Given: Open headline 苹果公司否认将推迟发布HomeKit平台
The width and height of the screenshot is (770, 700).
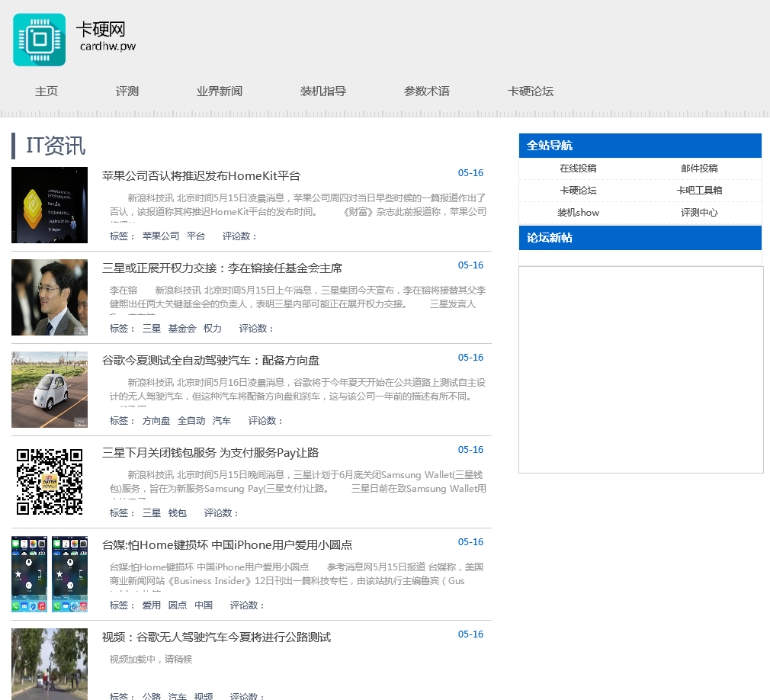Looking at the screenshot, I should [x=201, y=176].
